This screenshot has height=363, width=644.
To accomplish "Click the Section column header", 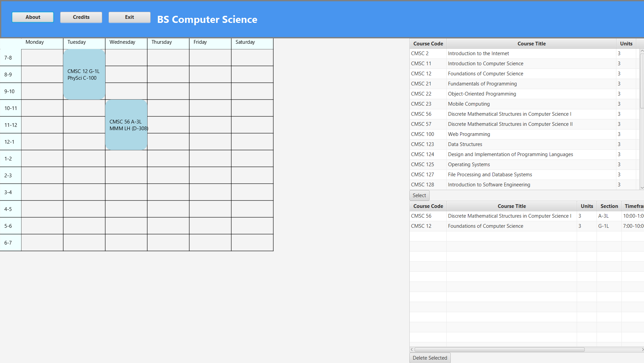I will click(609, 206).
